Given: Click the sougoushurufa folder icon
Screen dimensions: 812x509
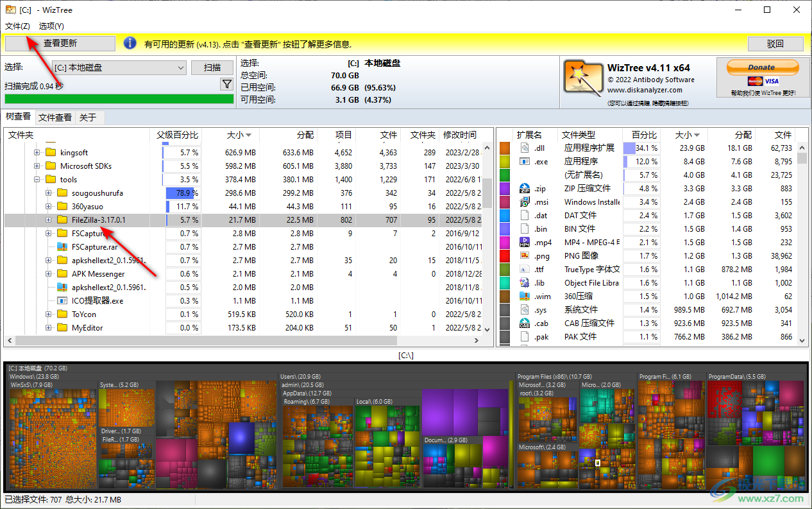Looking at the screenshot, I should [x=62, y=193].
